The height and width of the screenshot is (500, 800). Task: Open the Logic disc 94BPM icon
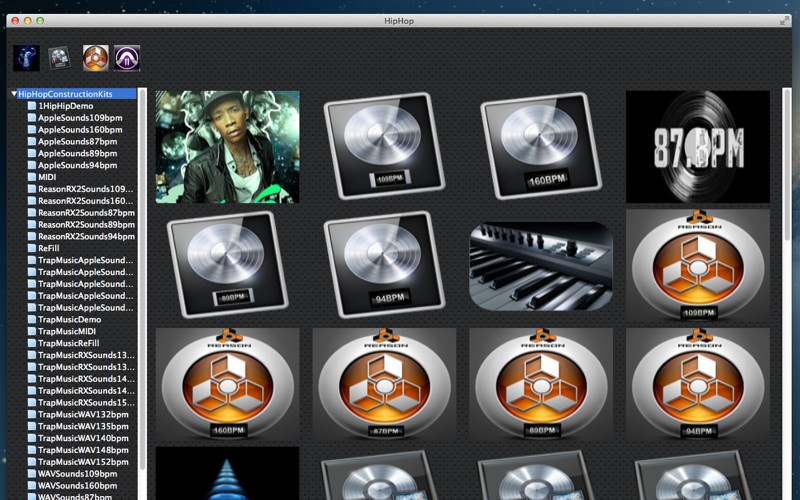click(384, 264)
